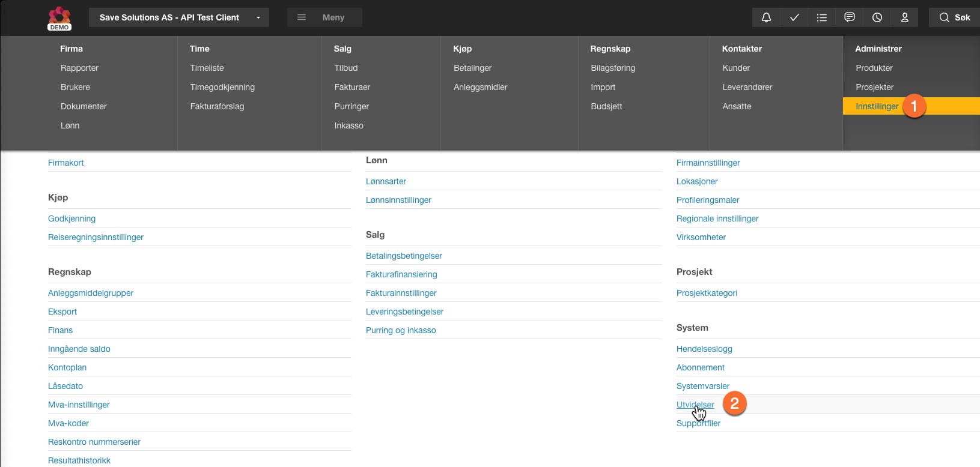Click the clock time-tracking icon
The width and height of the screenshot is (980, 467).
(x=877, y=17)
